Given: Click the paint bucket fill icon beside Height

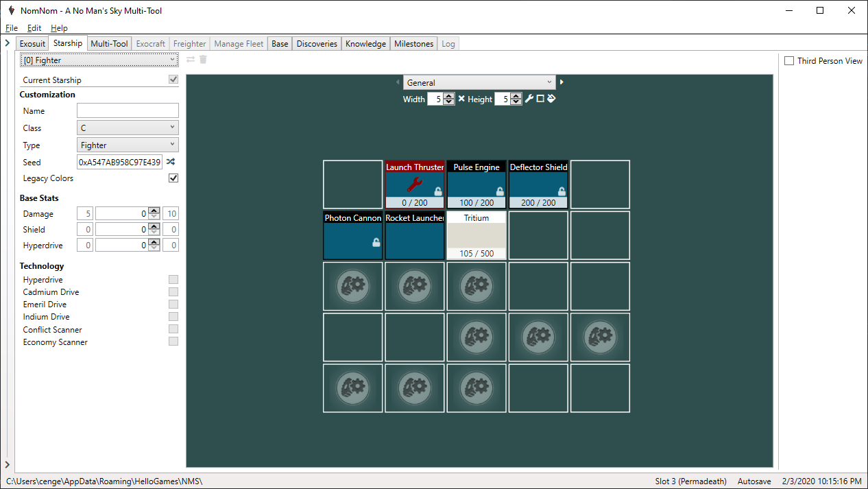Looking at the screenshot, I should pyautogui.click(x=551, y=99).
